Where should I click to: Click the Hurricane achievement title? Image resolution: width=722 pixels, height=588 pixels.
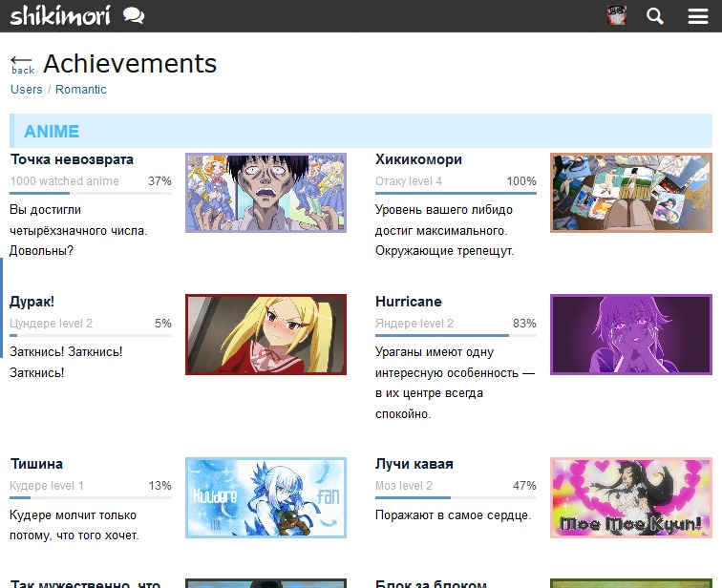409,302
